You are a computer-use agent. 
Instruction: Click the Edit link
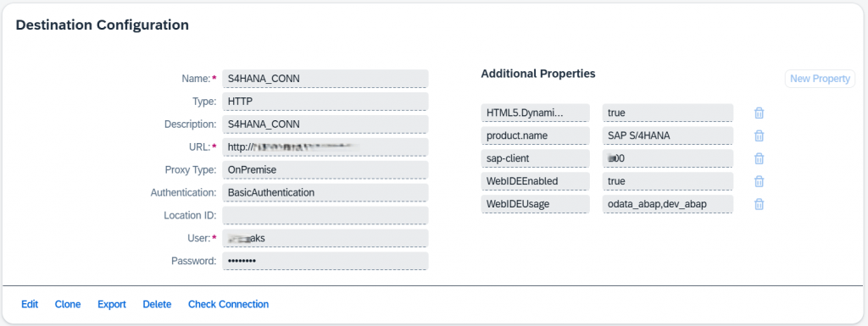(30, 305)
